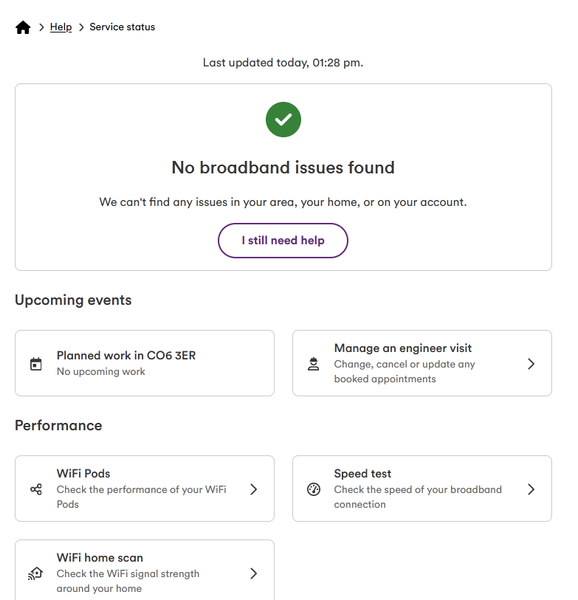This screenshot has height=600, width=578.
Task: Click the WiFi home scan house icon
Action: (x=36, y=573)
